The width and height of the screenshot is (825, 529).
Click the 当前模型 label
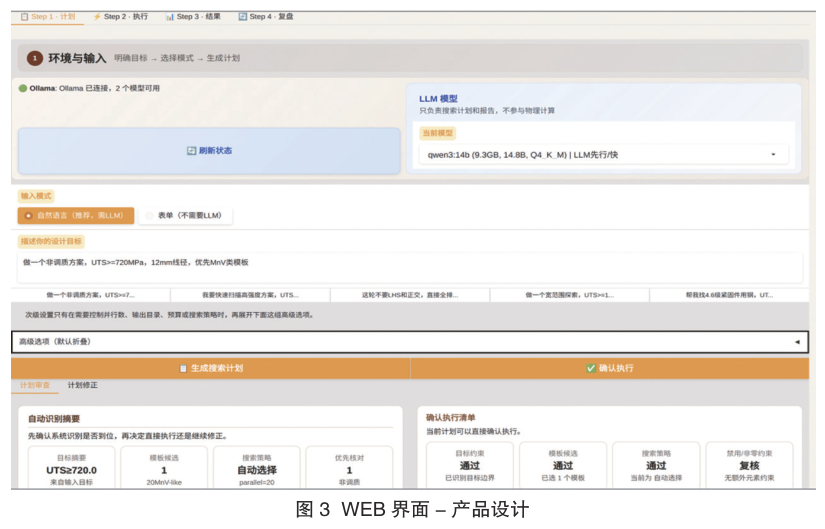pos(438,133)
